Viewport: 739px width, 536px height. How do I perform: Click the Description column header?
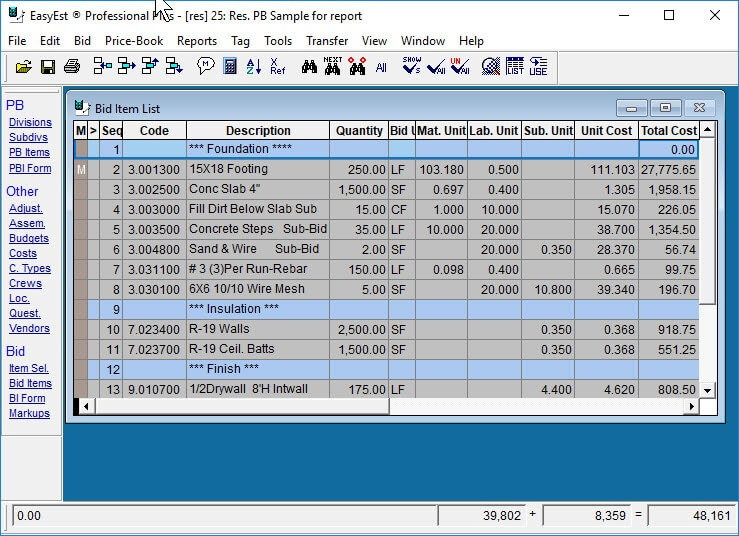tap(258, 131)
